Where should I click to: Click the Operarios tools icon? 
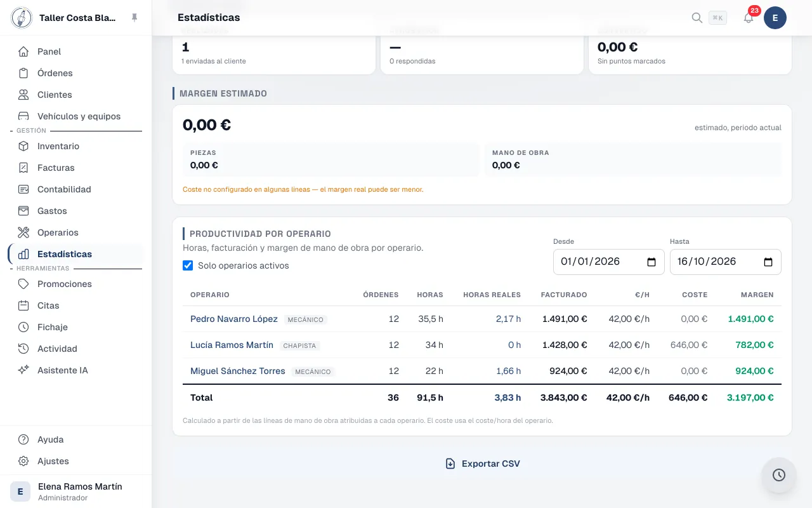coord(23,232)
